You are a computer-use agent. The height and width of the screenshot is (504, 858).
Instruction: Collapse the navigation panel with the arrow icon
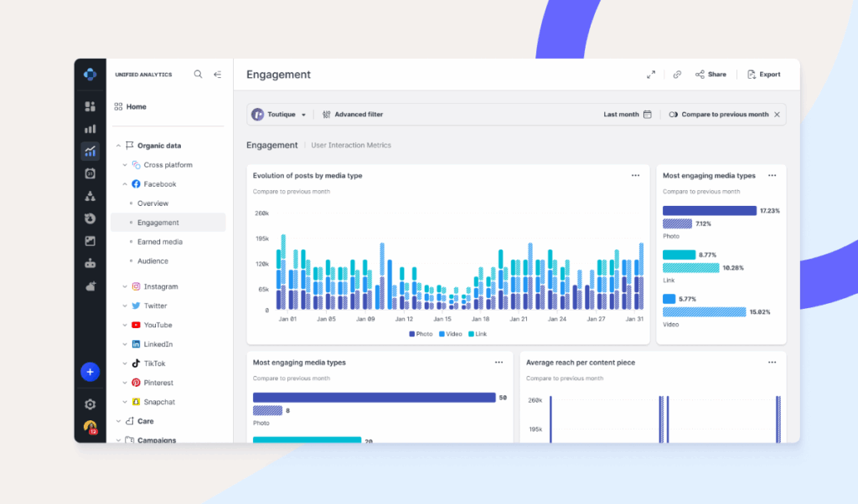(x=217, y=74)
